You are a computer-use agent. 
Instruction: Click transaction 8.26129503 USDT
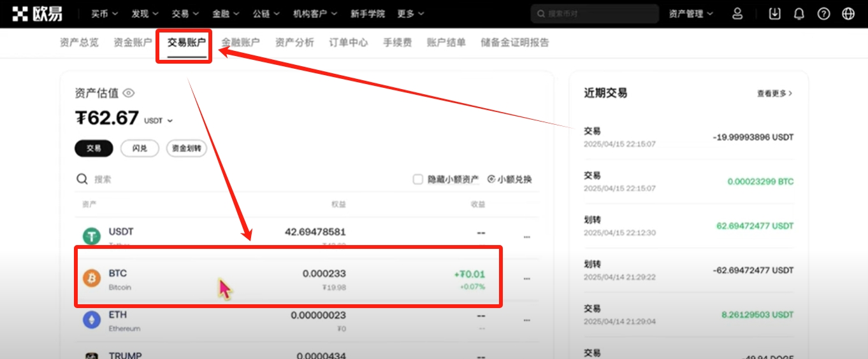(x=757, y=314)
